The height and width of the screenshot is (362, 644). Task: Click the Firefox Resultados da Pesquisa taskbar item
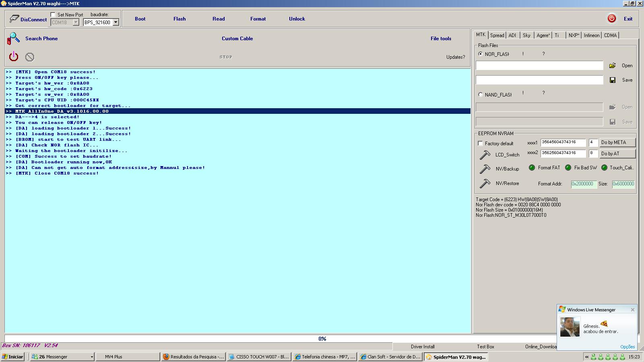point(193,357)
